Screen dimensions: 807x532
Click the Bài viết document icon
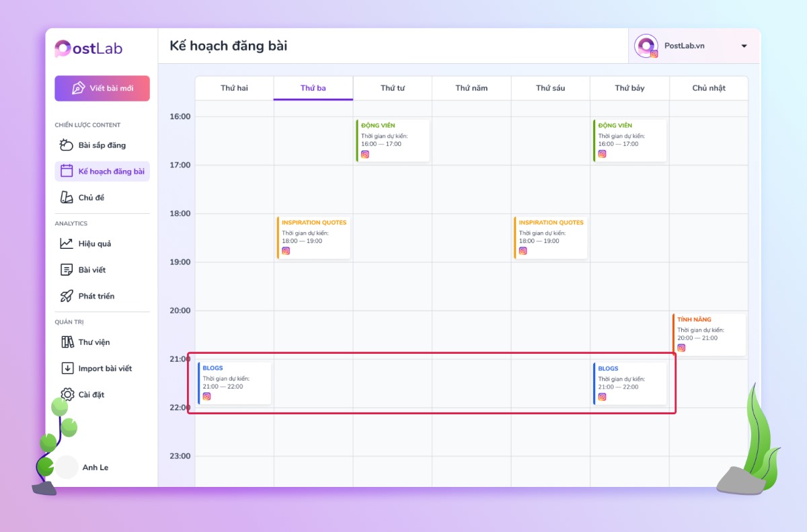(67, 270)
